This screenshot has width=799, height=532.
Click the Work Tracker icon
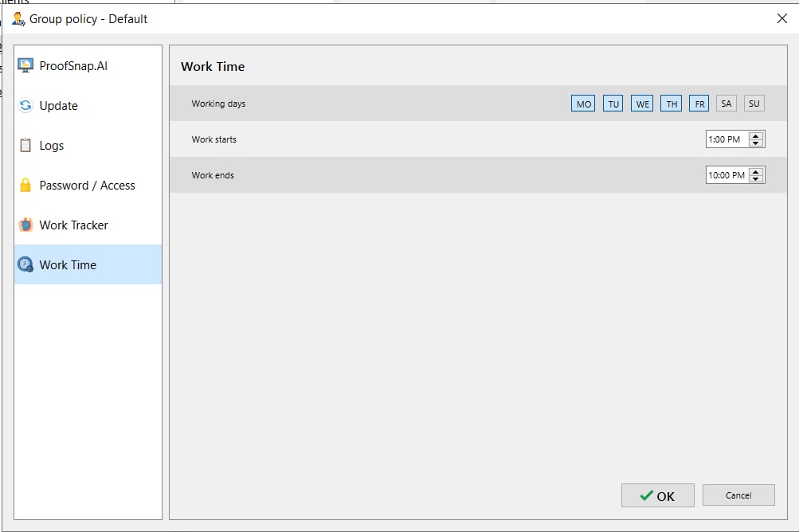click(x=25, y=225)
